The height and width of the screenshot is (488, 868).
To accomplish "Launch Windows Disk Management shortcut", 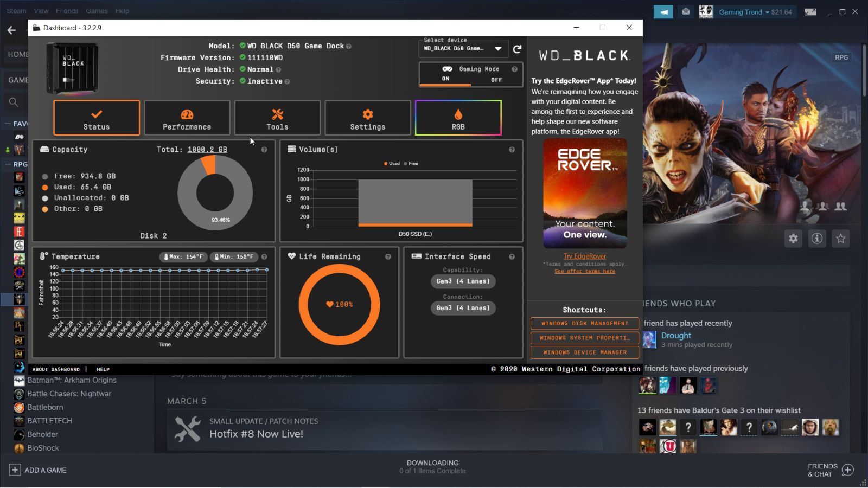I will pyautogui.click(x=585, y=324).
